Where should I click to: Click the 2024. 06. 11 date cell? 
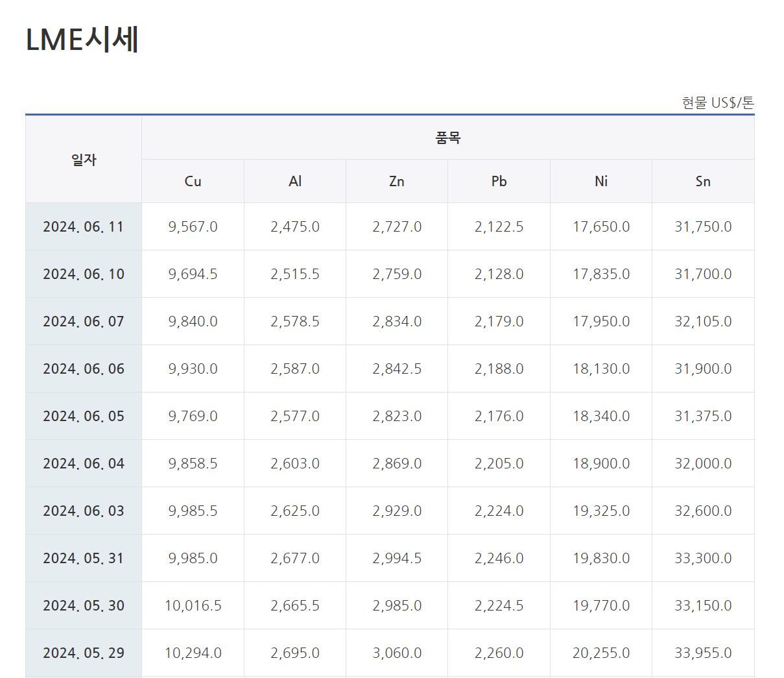coord(84,227)
